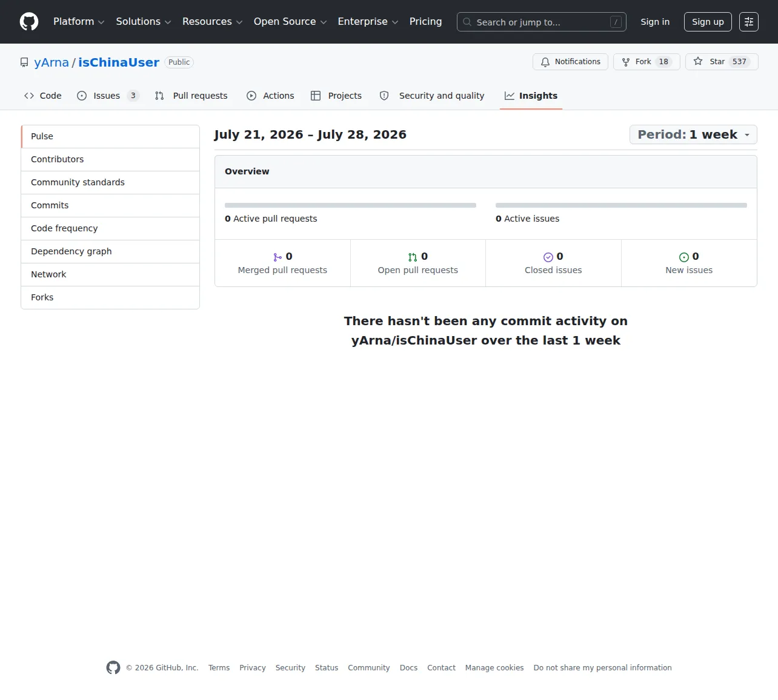This screenshot has width=778, height=700.
Task: Expand the Resources menu
Action: point(213,22)
